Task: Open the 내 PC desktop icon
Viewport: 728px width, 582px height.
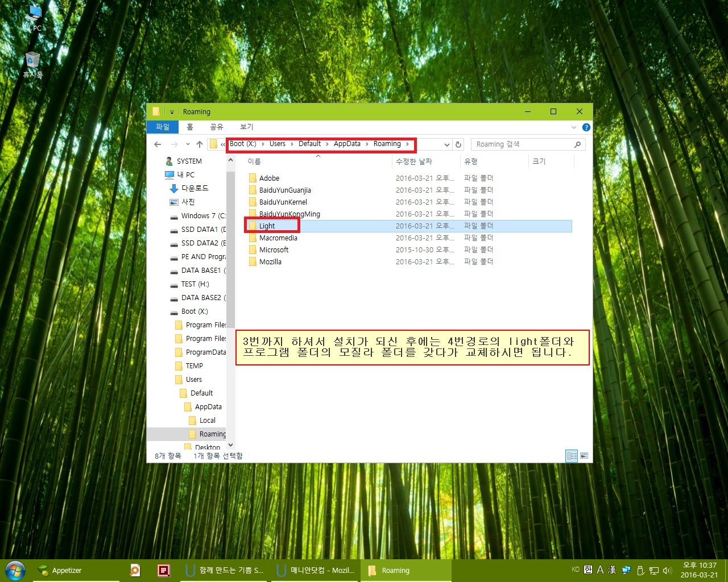Action: pyautogui.click(x=34, y=18)
